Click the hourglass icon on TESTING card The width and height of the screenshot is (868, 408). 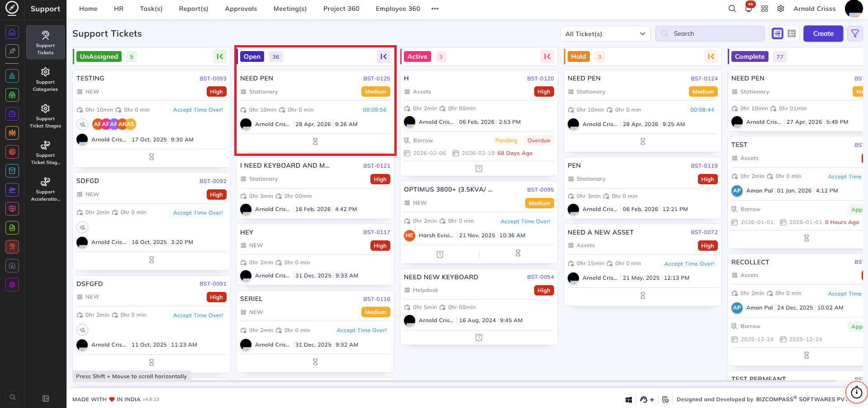[152, 157]
